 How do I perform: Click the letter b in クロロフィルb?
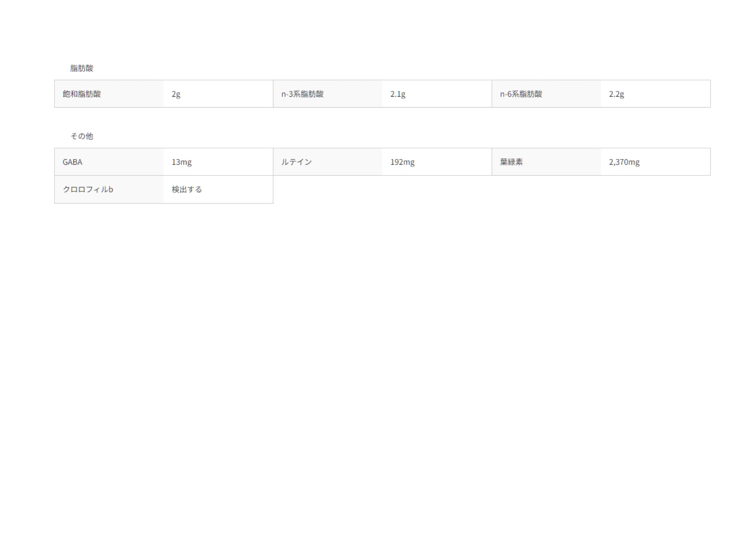point(111,190)
